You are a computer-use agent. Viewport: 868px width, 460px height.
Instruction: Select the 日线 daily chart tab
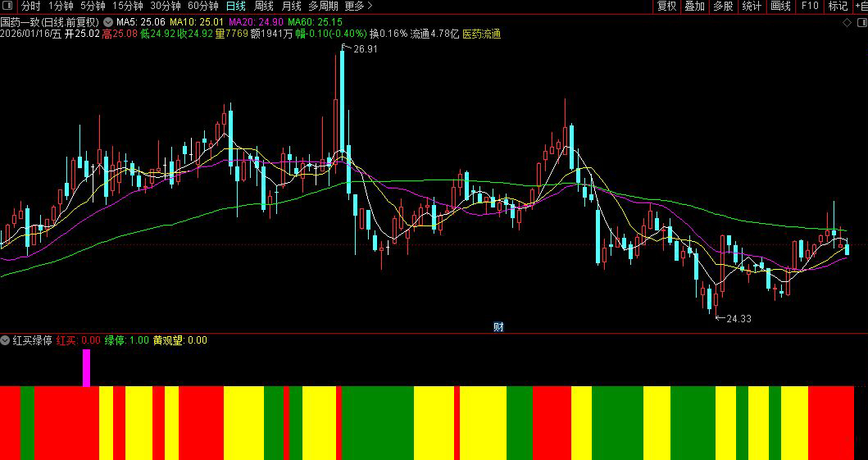(236, 7)
